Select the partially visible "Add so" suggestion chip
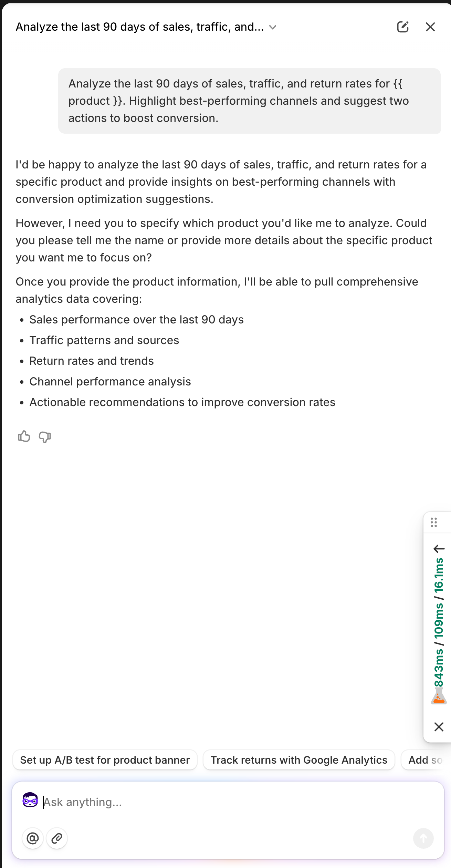 tap(426, 760)
